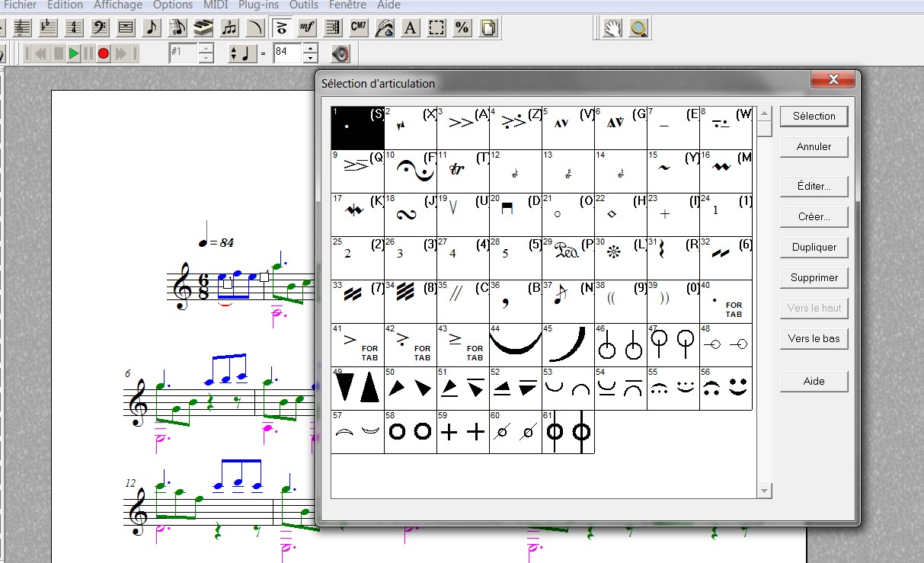Viewport: 924px width, 563px height.
Task: Open the note duration dropdown for tempo
Action: pyautogui.click(x=231, y=53)
